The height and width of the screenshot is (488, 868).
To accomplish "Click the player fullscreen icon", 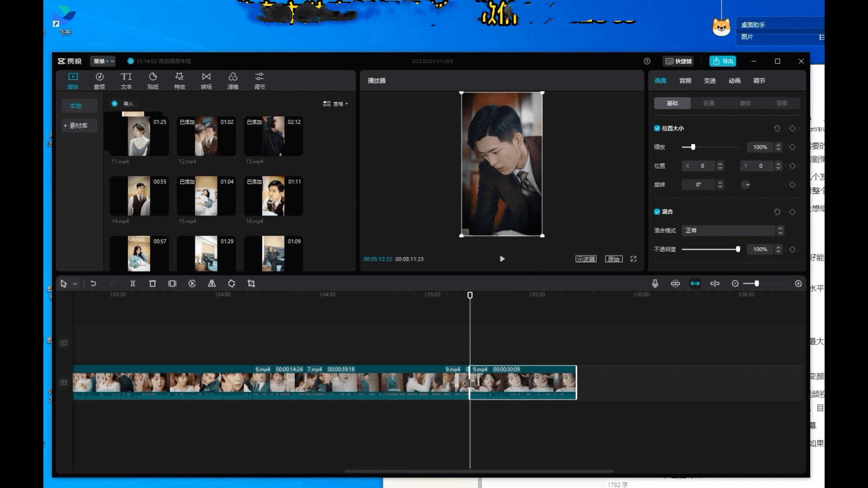I will click(x=633, y=259).
